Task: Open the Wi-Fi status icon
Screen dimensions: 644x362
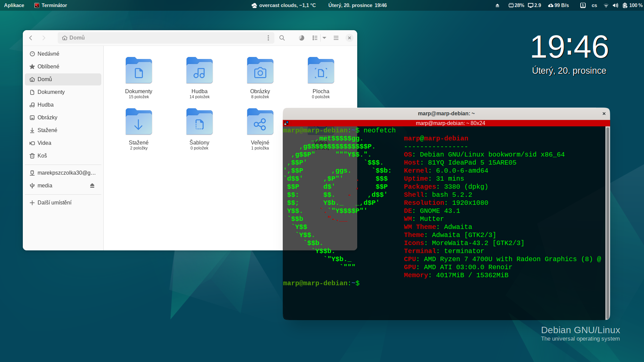Action: coord(606,5)
